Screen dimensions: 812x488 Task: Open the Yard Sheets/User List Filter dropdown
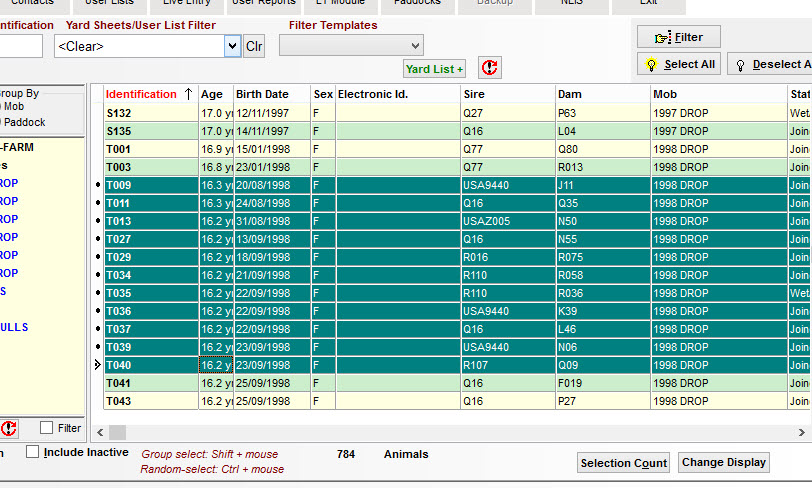point(232,46)
